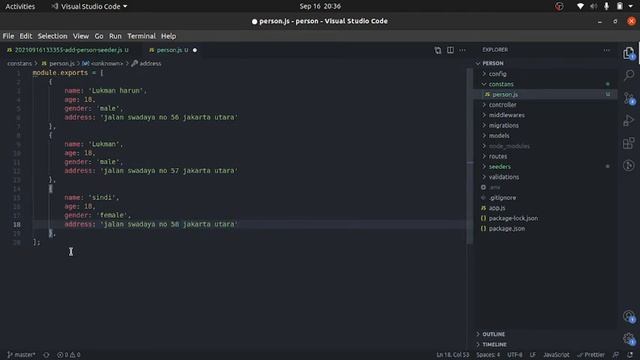Viewport: 640px width, 360px height.
Task: Open the Manage settings gear icon
Action: (629, 339)
